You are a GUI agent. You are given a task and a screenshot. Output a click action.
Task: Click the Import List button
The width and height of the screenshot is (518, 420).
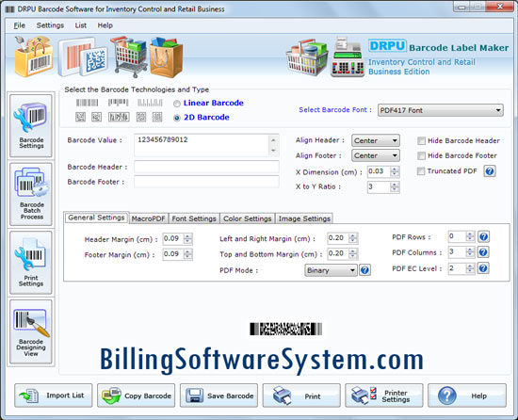point(53,396)
